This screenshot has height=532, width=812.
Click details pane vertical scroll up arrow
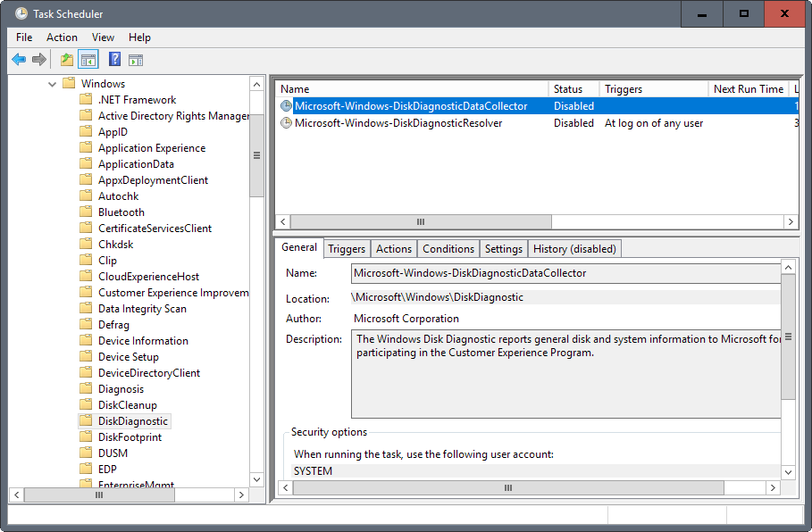point(788,268)
